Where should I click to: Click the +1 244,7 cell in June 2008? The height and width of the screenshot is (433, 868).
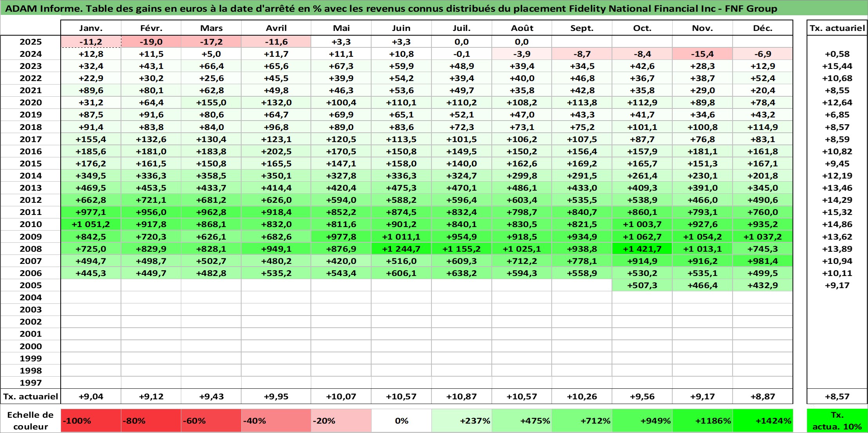(x=401, y=249)
